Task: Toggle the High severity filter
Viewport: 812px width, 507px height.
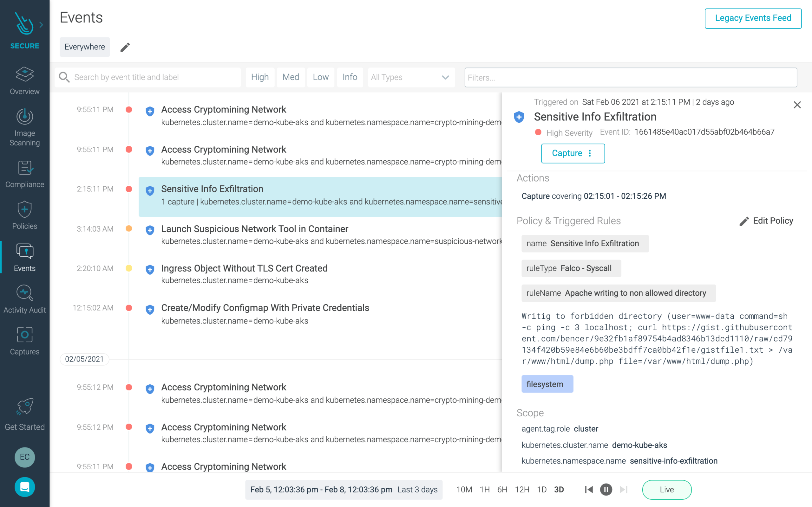Action: tap(260, 77)
